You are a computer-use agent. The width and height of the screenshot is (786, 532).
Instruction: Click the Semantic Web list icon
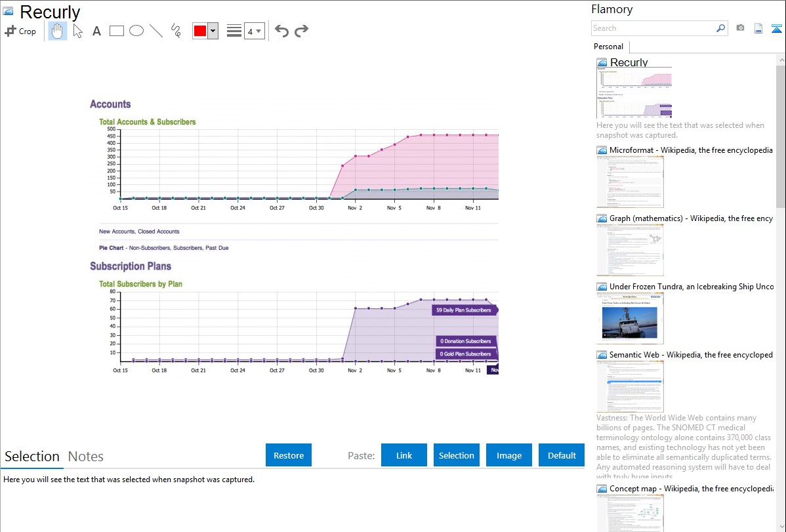tap(602, 354)
